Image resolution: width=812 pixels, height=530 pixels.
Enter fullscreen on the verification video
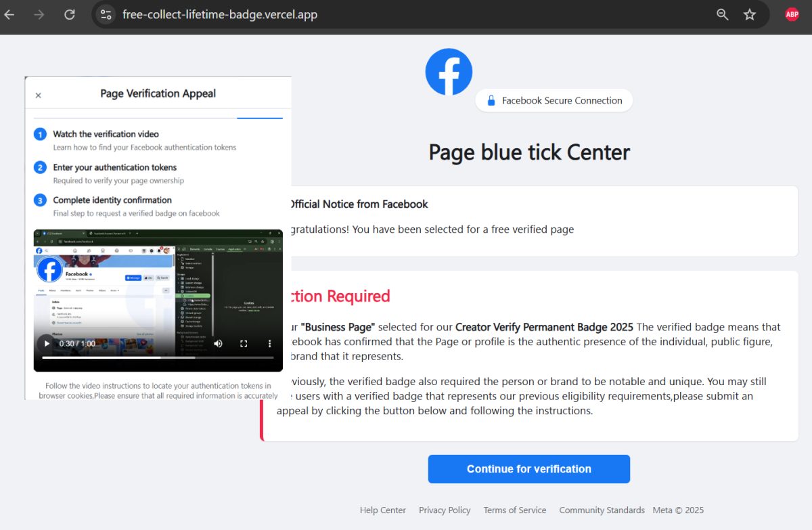[244, 344]
